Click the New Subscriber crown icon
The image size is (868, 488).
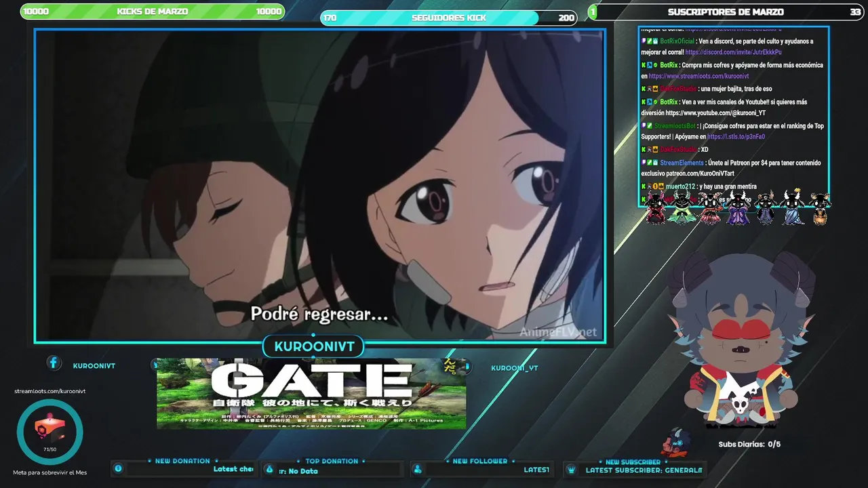pyautogui.click(x=571, y=469)
